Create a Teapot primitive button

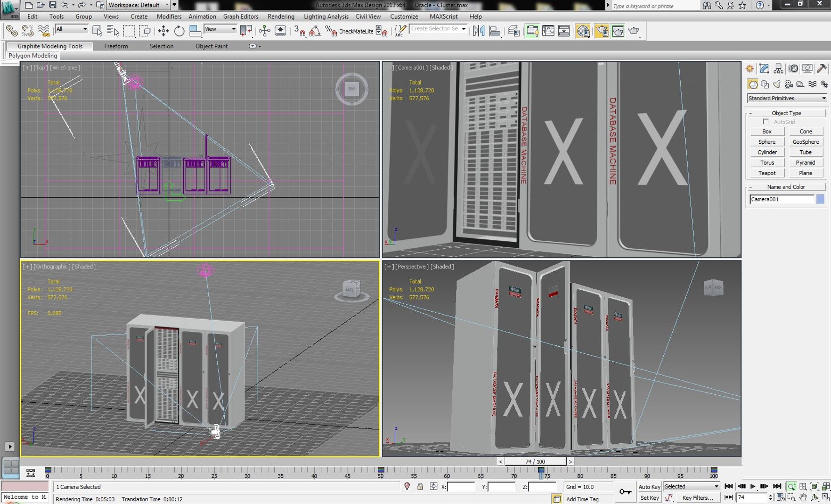pos(767,173)
